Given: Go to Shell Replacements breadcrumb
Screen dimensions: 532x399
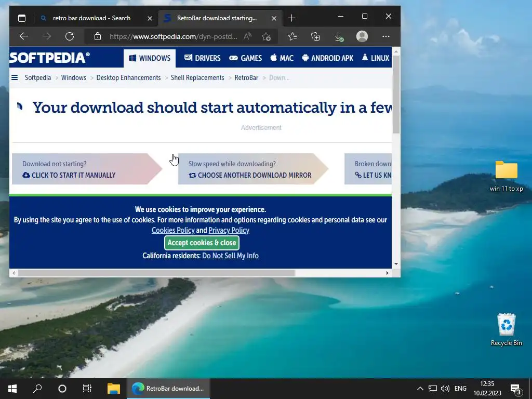Looking at the screenshot, I should tap(197, 78).
